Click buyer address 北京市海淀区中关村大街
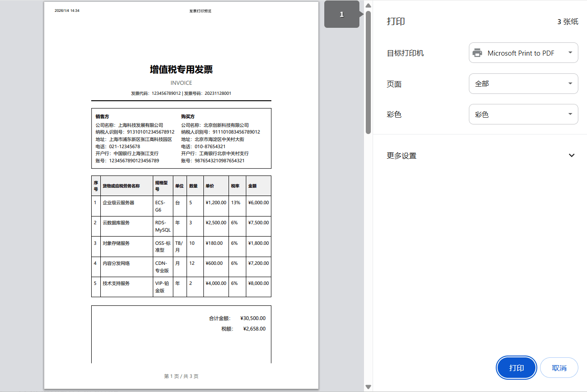The width and height of the screenshot is (587, 392). [219, 139]
